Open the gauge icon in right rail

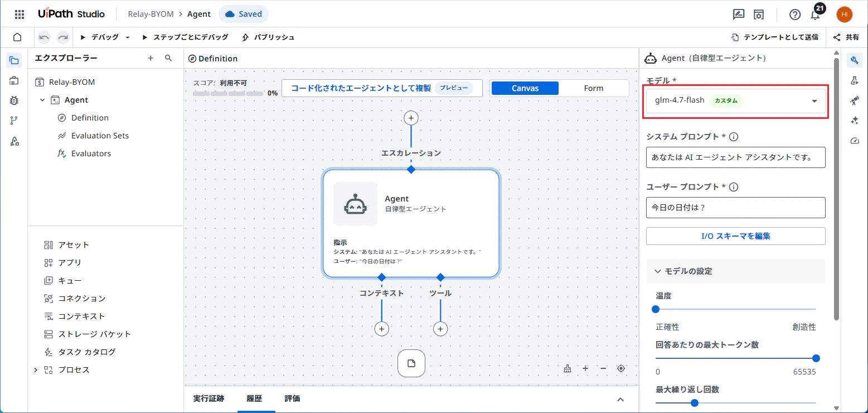click(854, 141)
